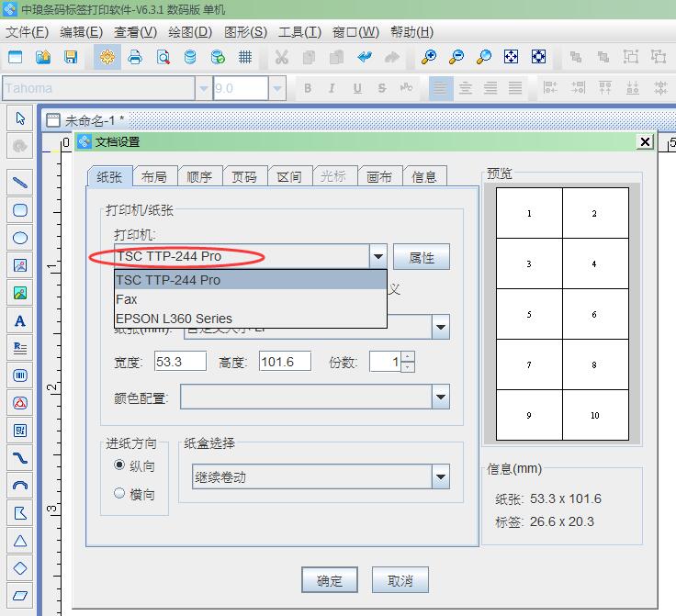676x616 pixels.
Task: Click the 宽度 input field
Action: (180, 362)
